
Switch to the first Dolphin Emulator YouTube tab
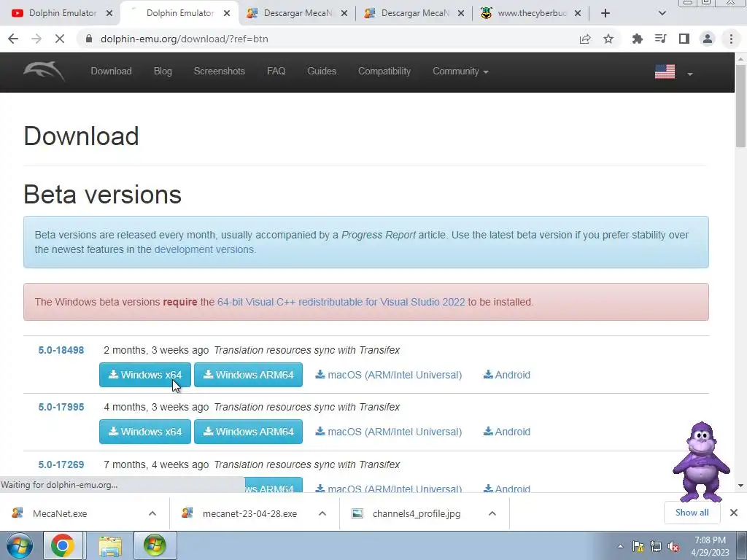pos(62,13)
